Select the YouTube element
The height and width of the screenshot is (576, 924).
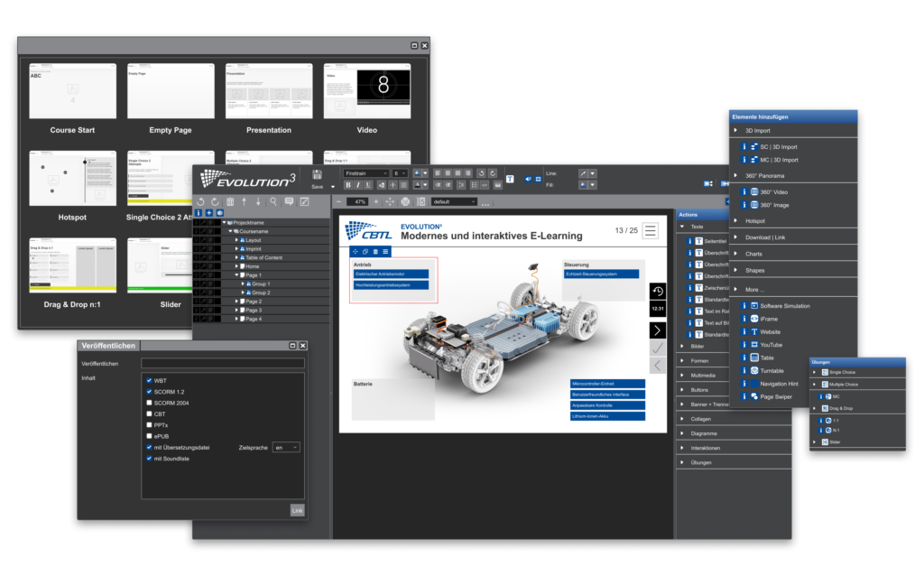pyautogui.click(x=771, y=345)
